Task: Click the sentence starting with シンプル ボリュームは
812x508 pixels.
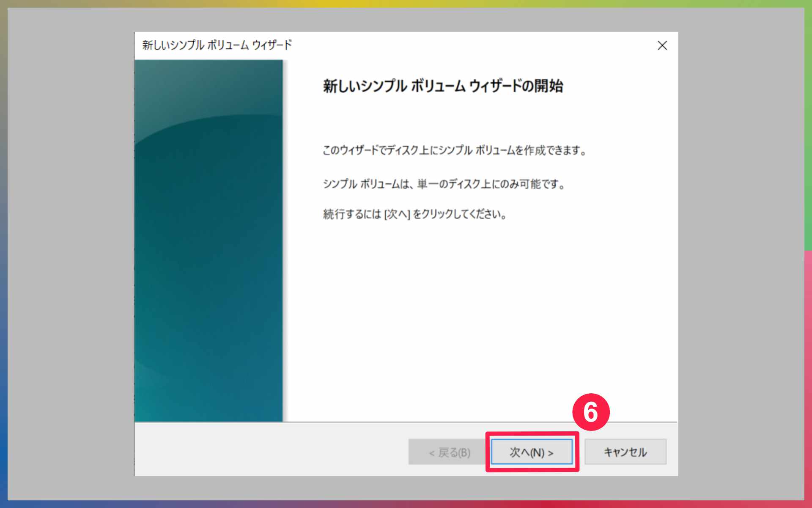Action: [444, 184]
